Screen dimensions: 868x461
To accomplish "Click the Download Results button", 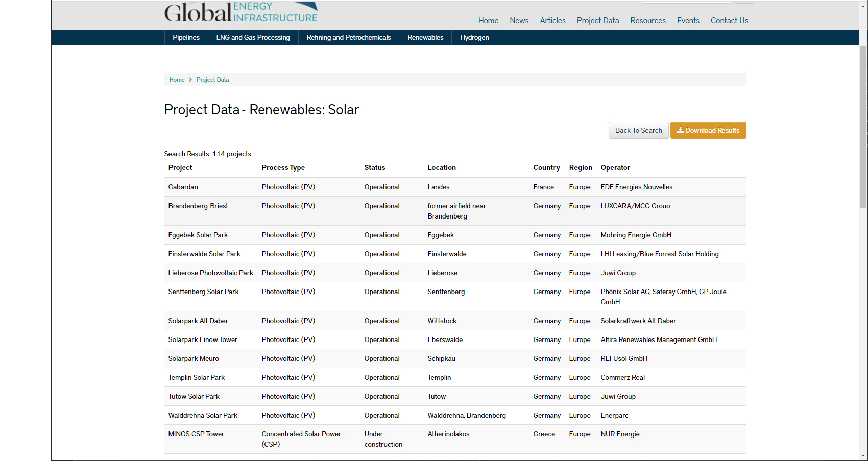I will [x=708, y=130].
